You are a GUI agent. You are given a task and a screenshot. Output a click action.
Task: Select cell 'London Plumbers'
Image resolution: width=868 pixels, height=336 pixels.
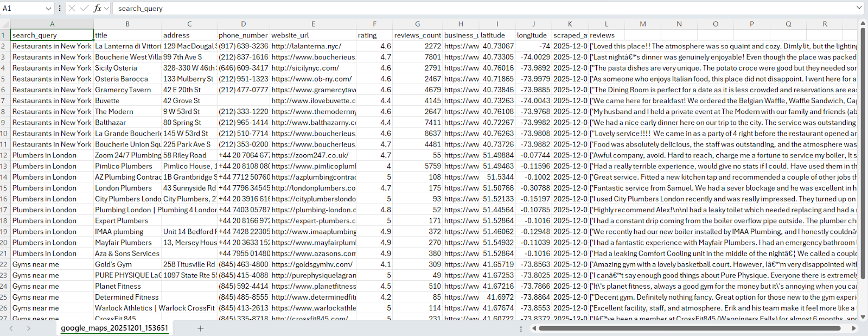(x=127, y=188)
